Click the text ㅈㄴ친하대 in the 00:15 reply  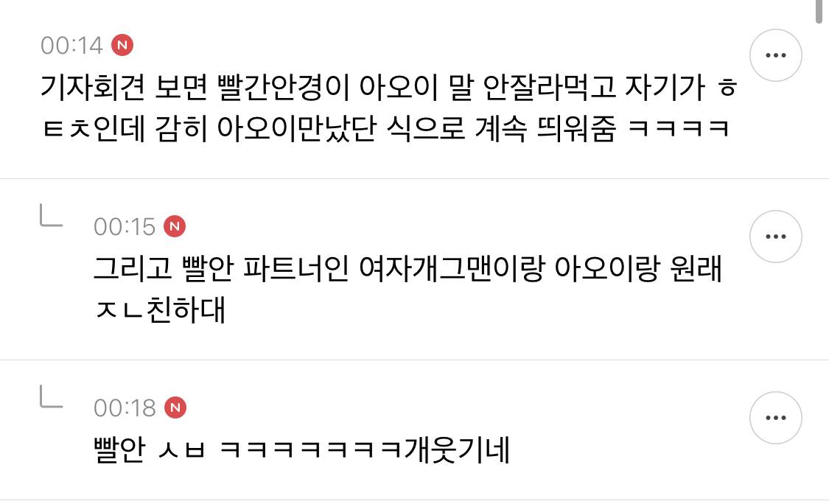[160, 310]
